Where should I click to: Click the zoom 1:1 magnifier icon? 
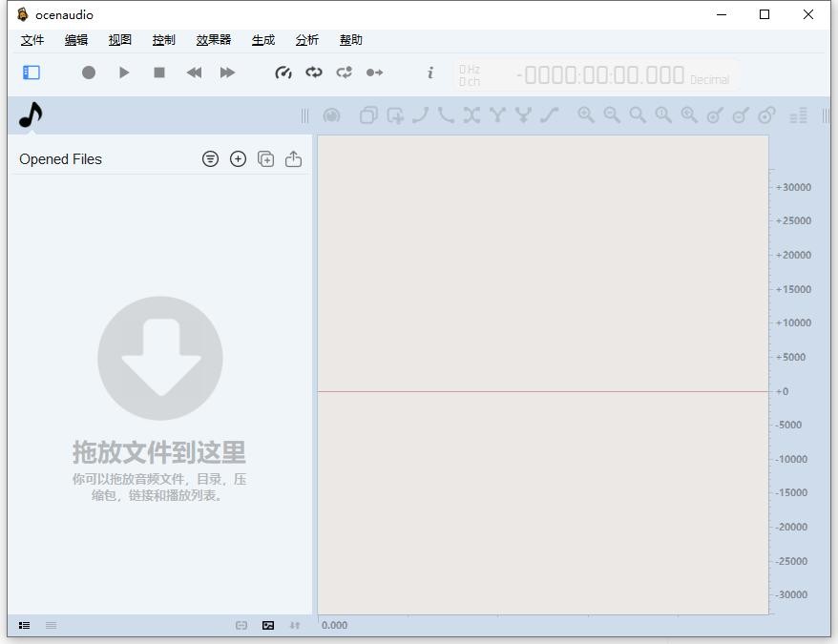pos(663,114)
